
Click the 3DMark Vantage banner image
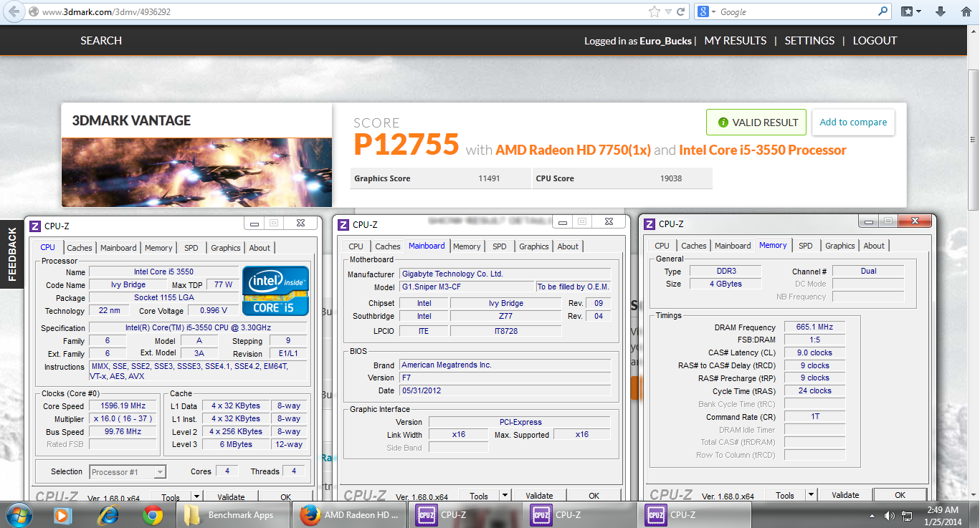(x=196, y=173)
